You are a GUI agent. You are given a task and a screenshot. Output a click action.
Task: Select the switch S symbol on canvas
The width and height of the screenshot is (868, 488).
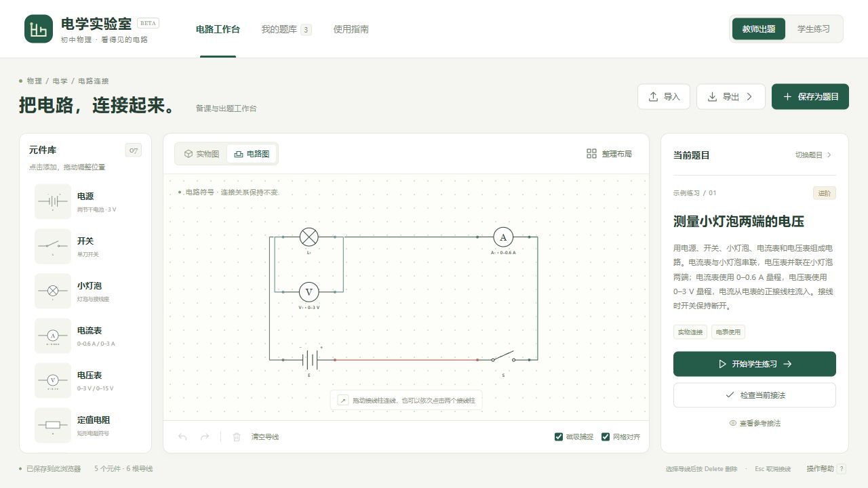[503, 357]
